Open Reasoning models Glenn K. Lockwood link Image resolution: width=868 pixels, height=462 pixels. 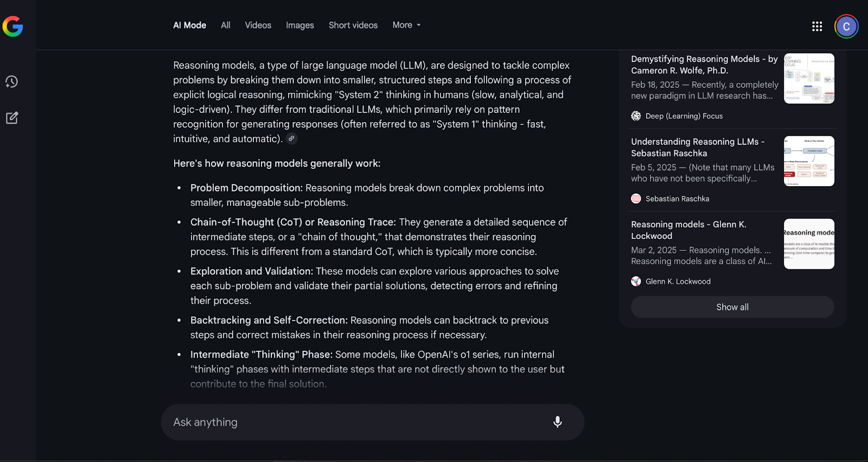click(688, 230)
